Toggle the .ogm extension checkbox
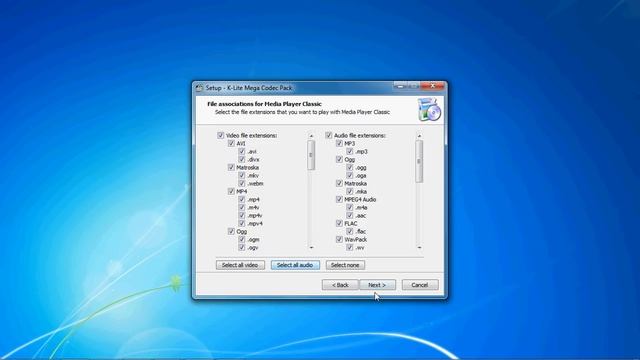This screenshot has width=640, height=360. [x=242, y=240]
